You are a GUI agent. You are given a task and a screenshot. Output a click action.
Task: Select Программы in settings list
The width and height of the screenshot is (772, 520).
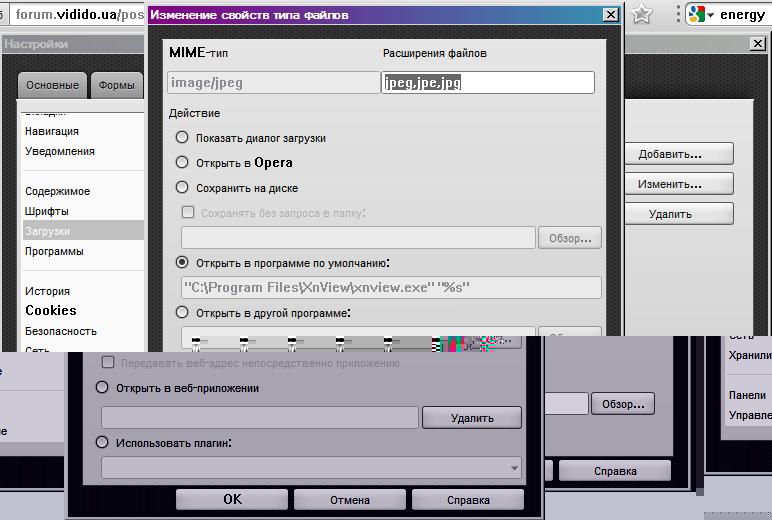click(54, 251)
